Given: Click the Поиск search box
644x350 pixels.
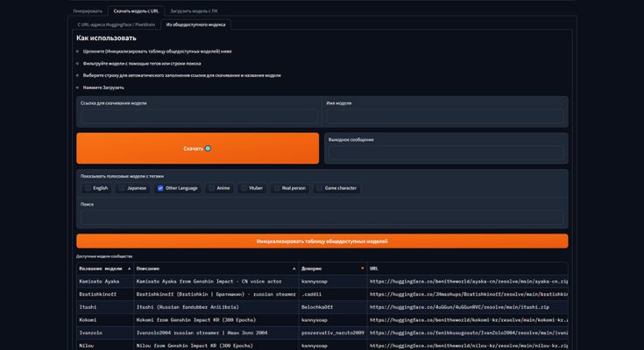Looking at the screenshot, I should [322, 217].
